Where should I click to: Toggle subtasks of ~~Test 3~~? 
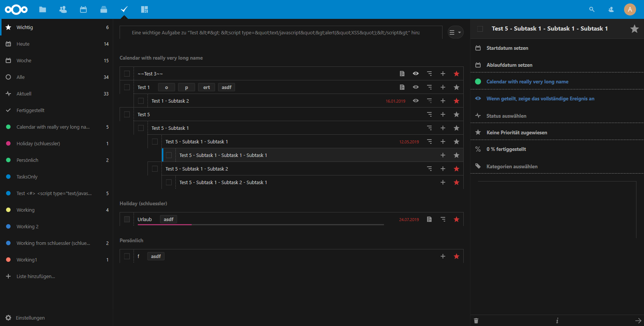(429, 74)
